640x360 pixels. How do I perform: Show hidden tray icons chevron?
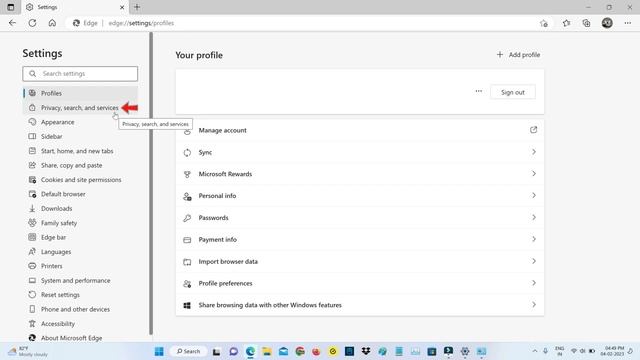click(x=535, y=351)
